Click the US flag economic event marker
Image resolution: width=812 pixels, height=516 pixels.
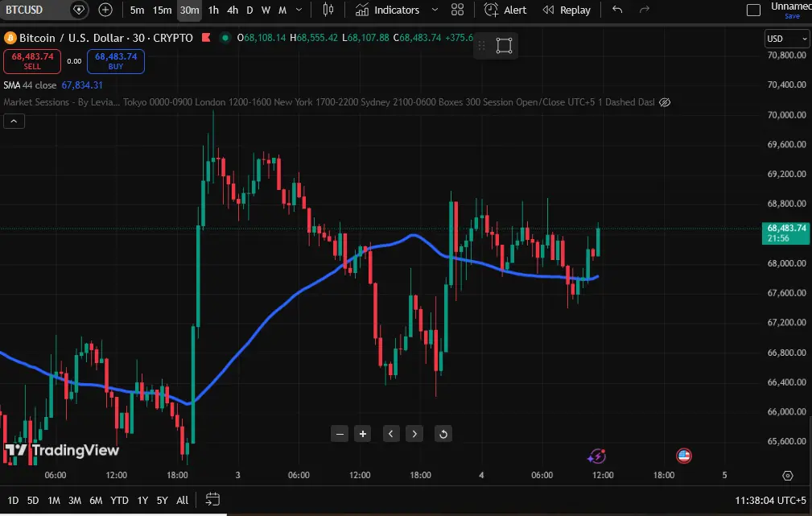(x=684, y=456)
